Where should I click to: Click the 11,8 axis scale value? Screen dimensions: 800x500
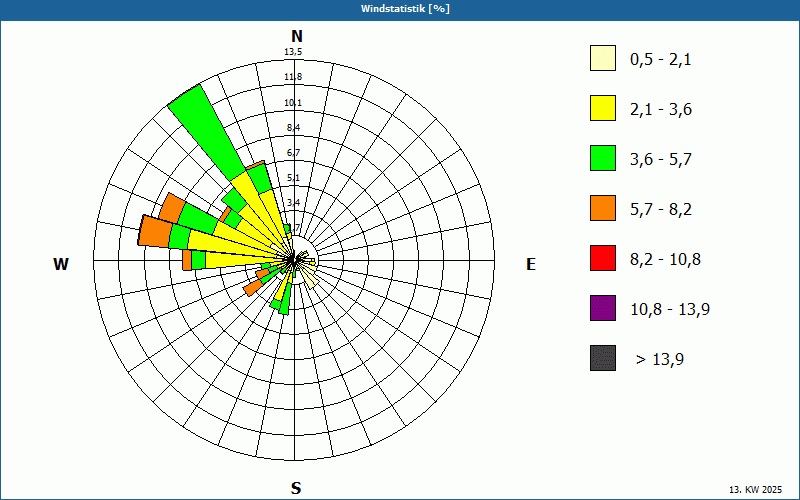[293, 77]
